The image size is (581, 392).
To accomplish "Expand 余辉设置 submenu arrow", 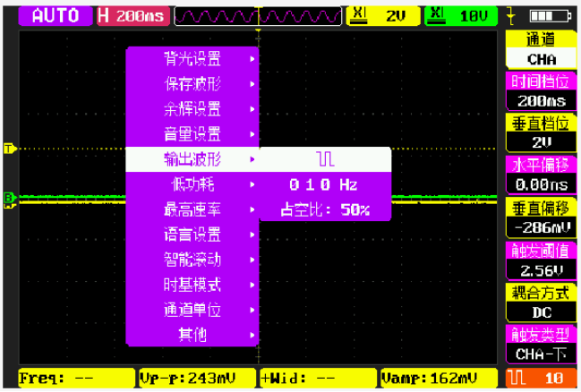I will (252, 109).
